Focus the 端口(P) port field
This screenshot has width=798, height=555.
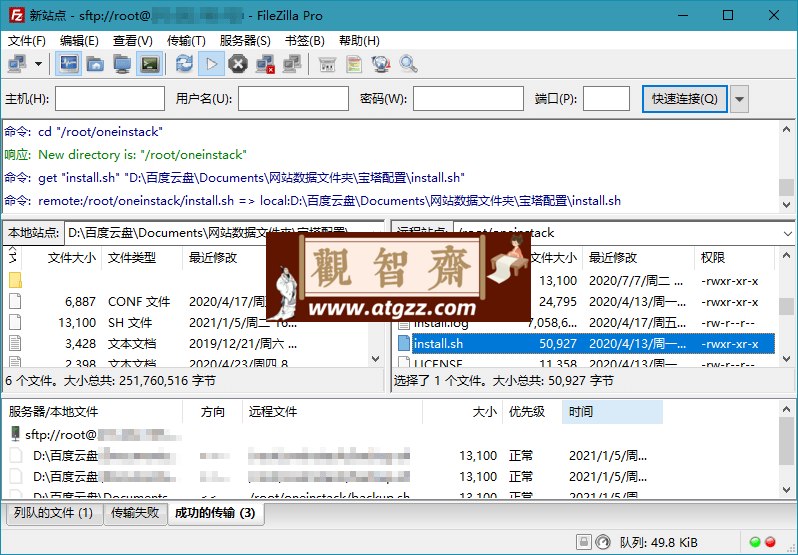[606, 99]
